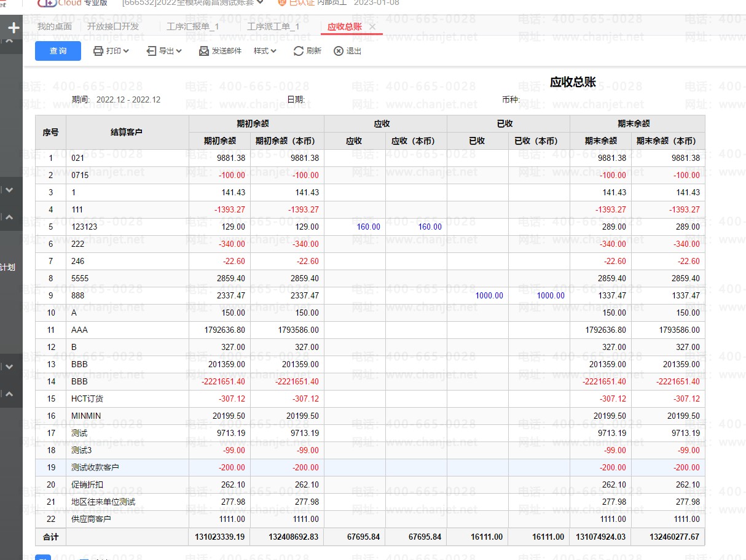Click the report title 应收总账 heading
The width and height of the screenshot is (746, 560).
[573, 82]
